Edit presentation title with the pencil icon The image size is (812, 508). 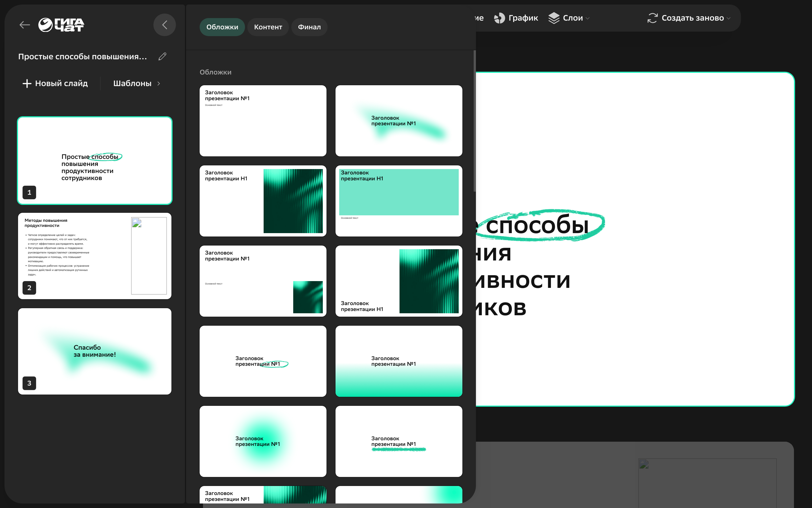(x=162, y=56)
